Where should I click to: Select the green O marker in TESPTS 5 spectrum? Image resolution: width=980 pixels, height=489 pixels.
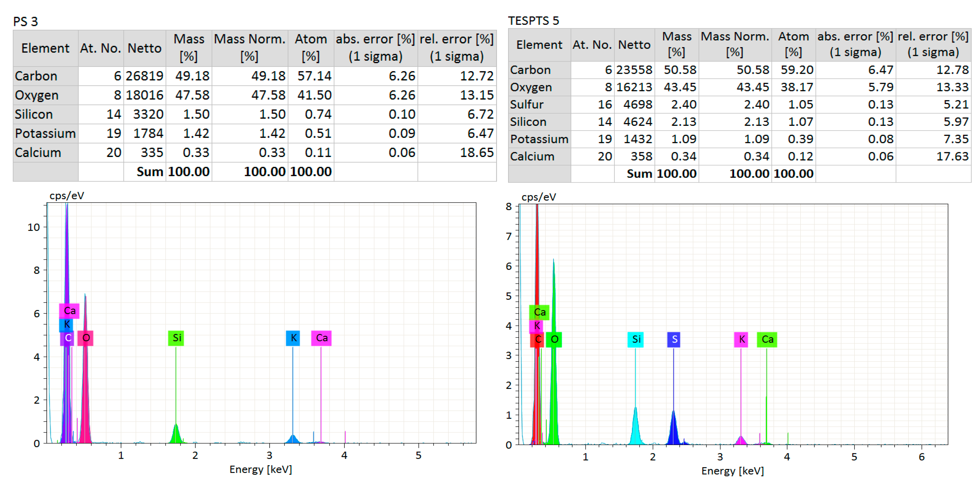pyautogui.click(x=554, y=340)
